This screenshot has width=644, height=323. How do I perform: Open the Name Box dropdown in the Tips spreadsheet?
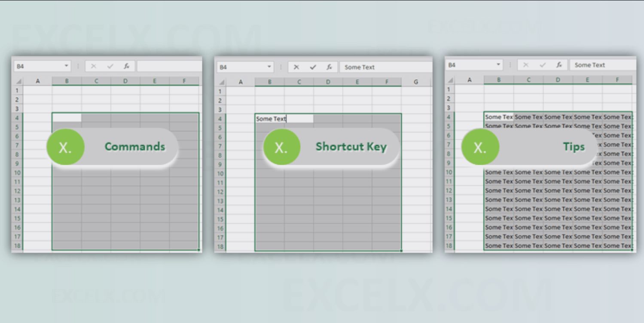tap(499, 65)
